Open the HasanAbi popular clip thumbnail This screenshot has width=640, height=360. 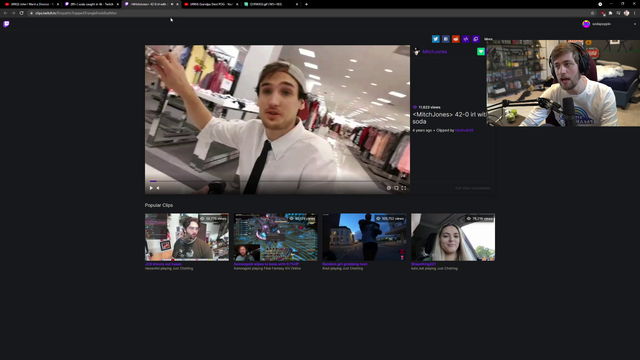(x=187, y=237)
